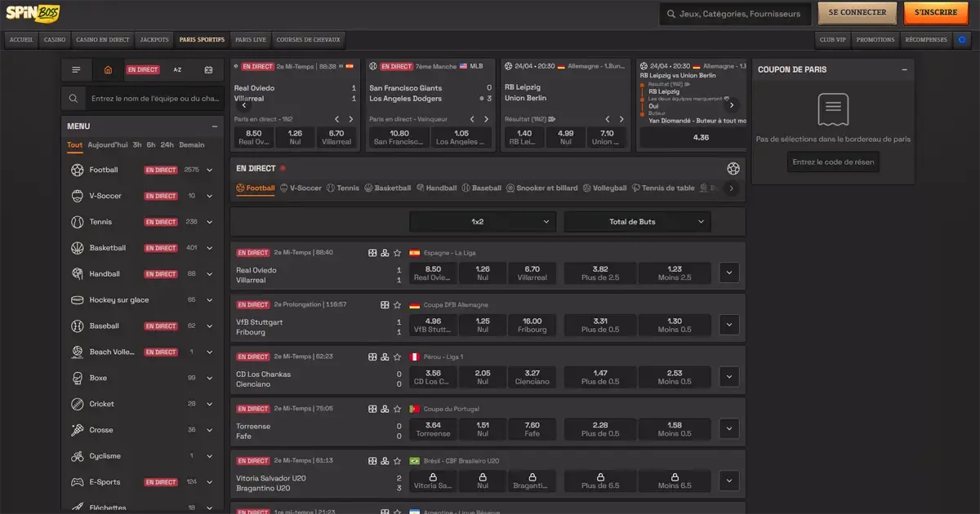Click the magnifier icon beside team search
980x514 pixels.
point(73,99)
